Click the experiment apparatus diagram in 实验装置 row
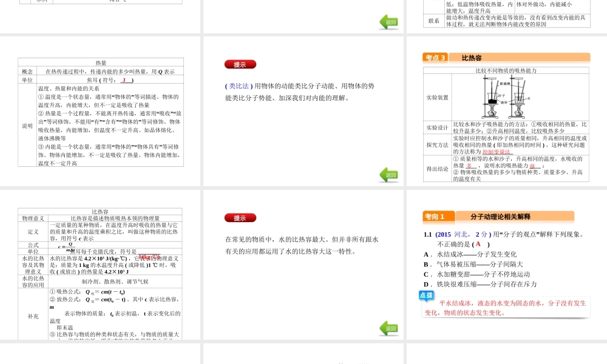 pyautogui.click(x=506, y=98)
